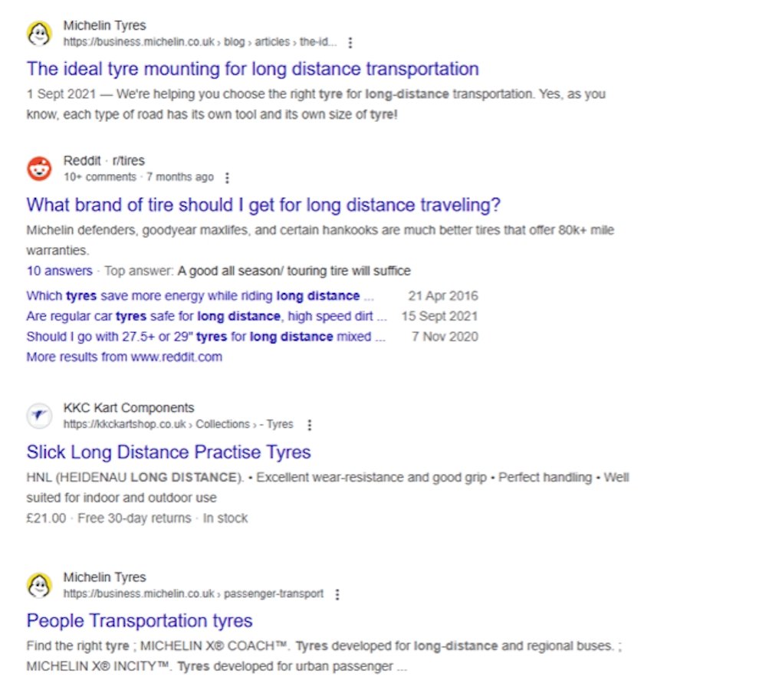
Task: Click the Reddit r/tires site name label
Action: tap(103, 160)
